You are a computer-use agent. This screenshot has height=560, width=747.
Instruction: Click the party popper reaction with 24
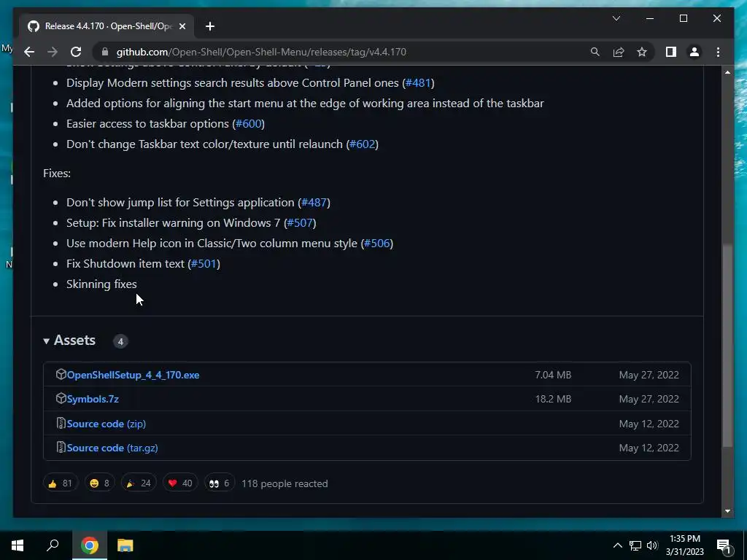[138, 483]
